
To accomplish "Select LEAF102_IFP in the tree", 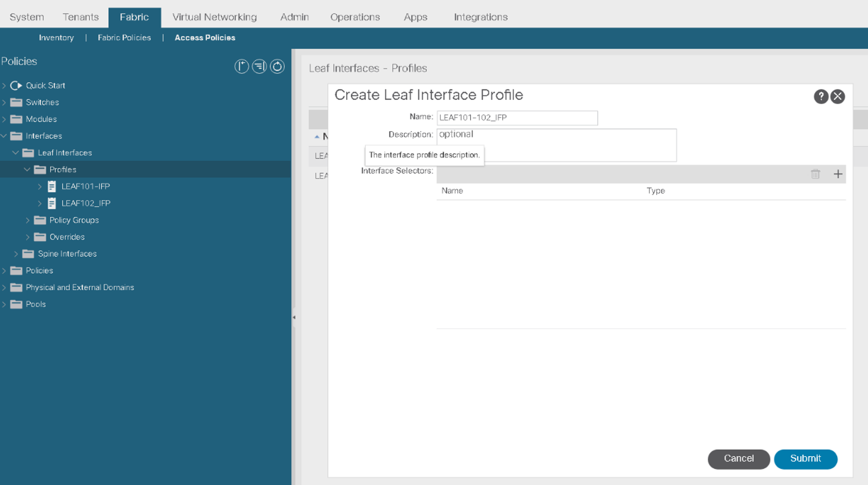I will pos(85,203).
